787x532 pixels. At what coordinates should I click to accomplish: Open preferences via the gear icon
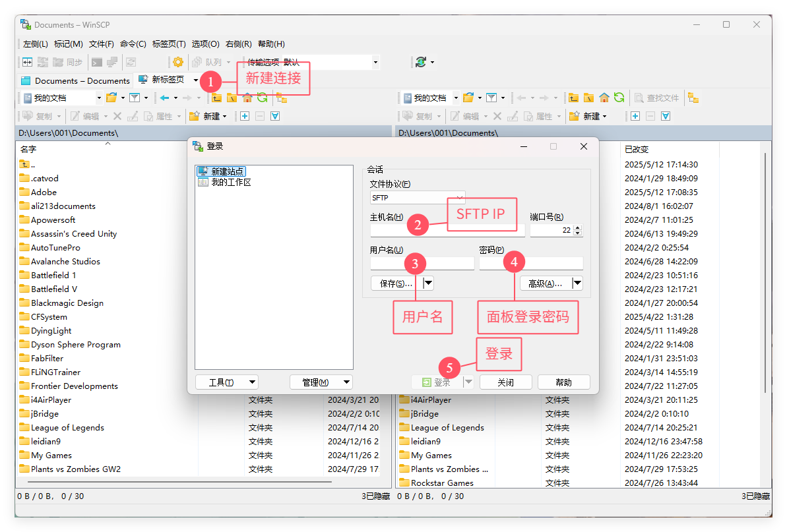(178, 62)
